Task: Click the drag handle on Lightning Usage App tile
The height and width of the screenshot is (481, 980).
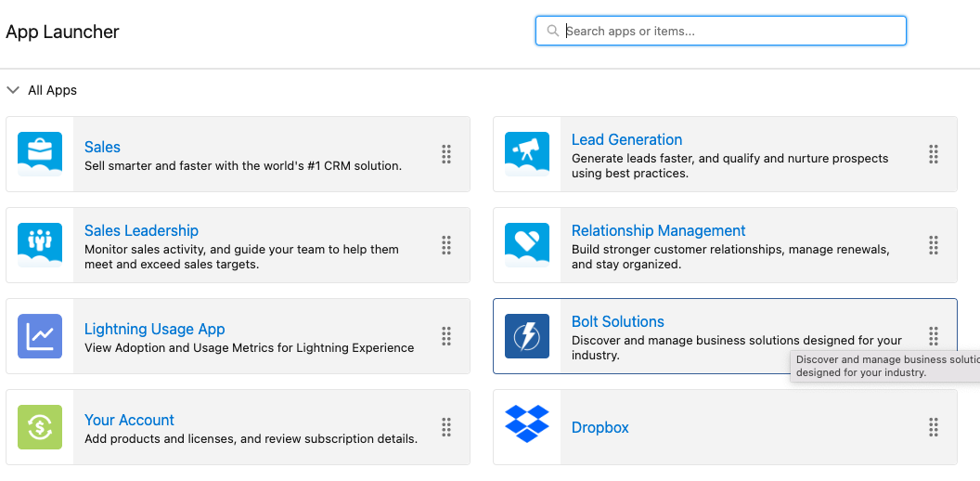Action: (446, 336)
